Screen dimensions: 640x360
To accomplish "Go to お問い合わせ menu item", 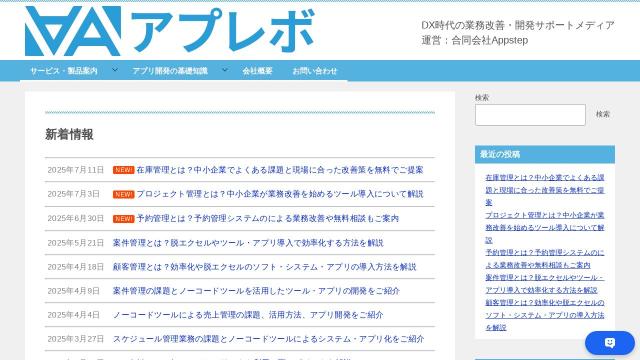I will click(x=315, y=71).
